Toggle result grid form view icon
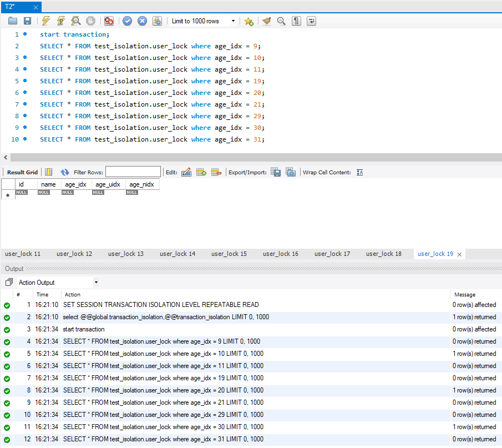The height and width of the screenshot is (448, 502). 49,172
